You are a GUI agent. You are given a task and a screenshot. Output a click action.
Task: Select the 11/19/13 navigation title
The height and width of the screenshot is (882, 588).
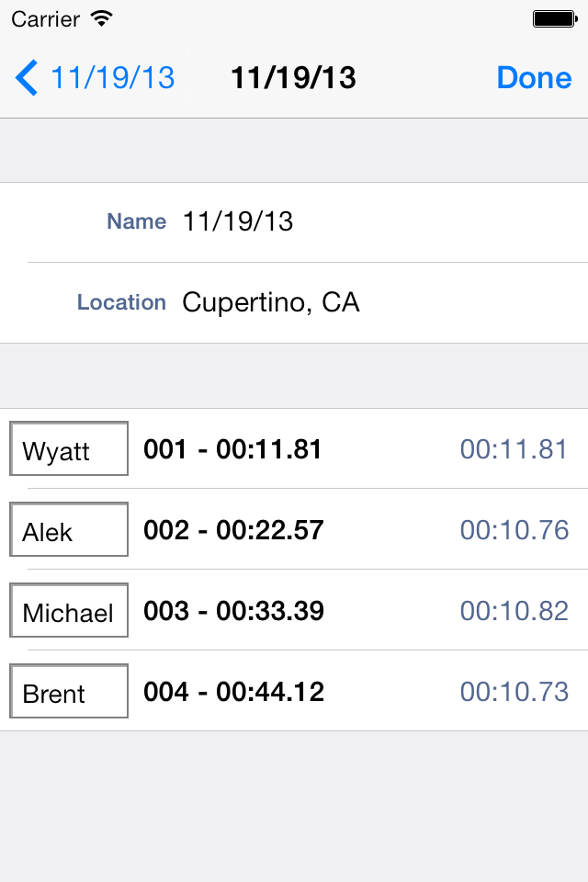point(293,77)
